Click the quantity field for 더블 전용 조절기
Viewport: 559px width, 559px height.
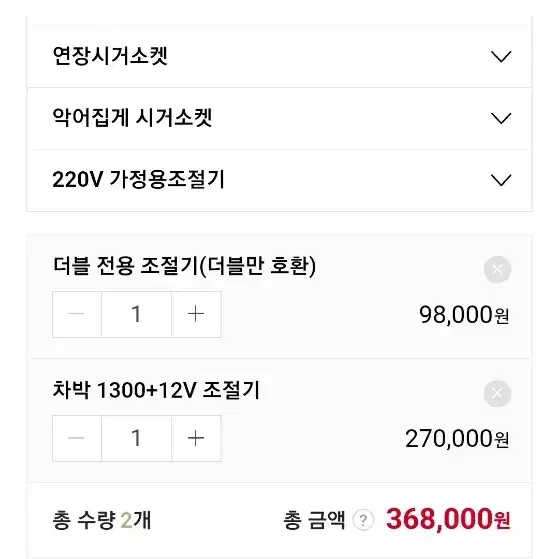tap(137, 314)
